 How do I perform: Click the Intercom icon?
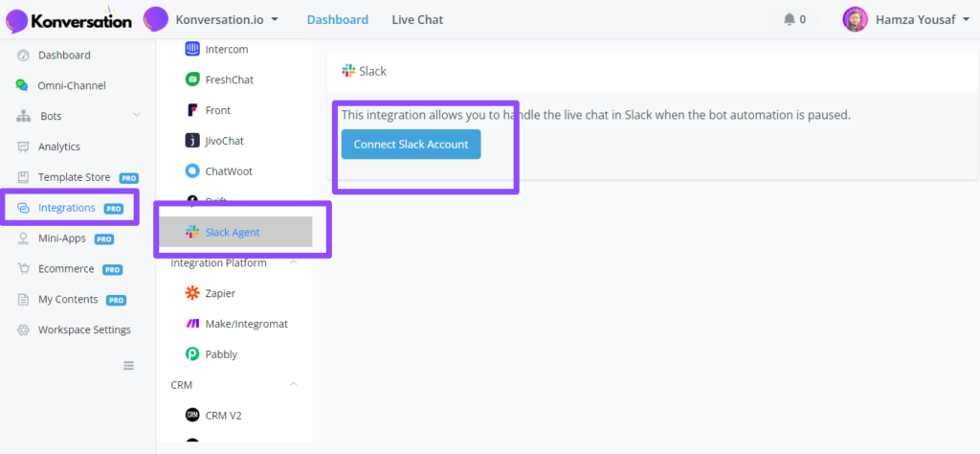pyautogui.click(x=192, y=49)
